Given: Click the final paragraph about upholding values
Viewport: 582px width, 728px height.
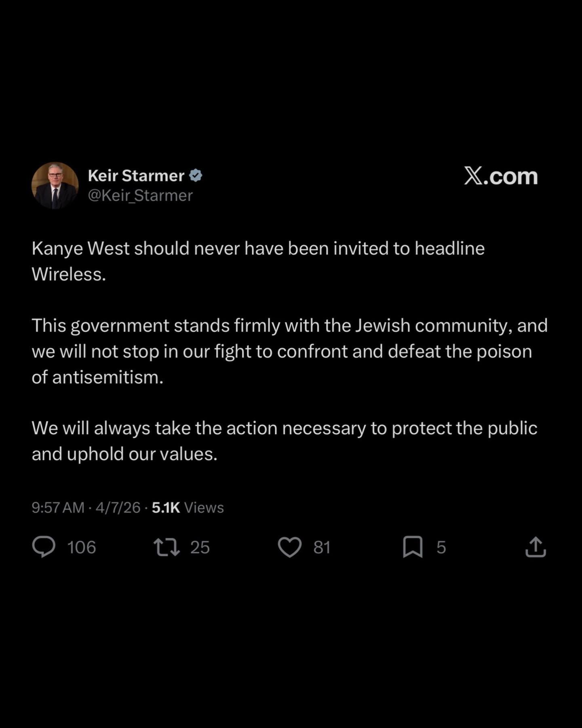Looking at the screenshot, I should point(285,441).
